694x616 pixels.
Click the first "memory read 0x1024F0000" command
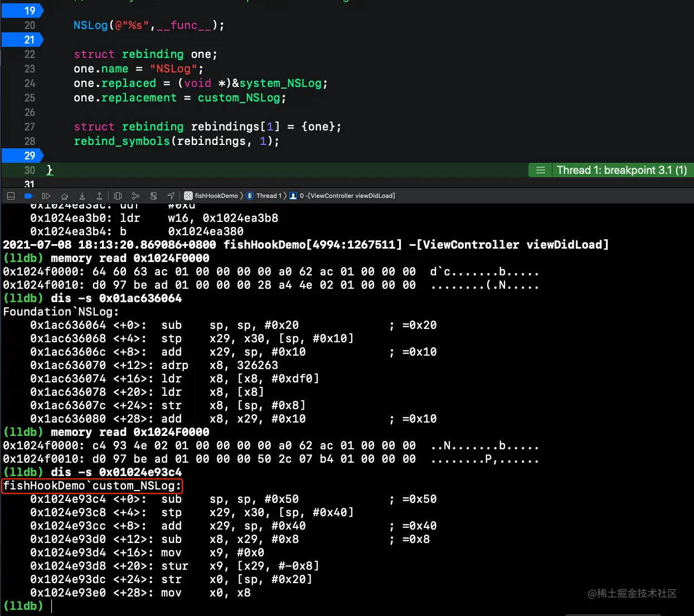pyautogui.click(x=130, y=258)
